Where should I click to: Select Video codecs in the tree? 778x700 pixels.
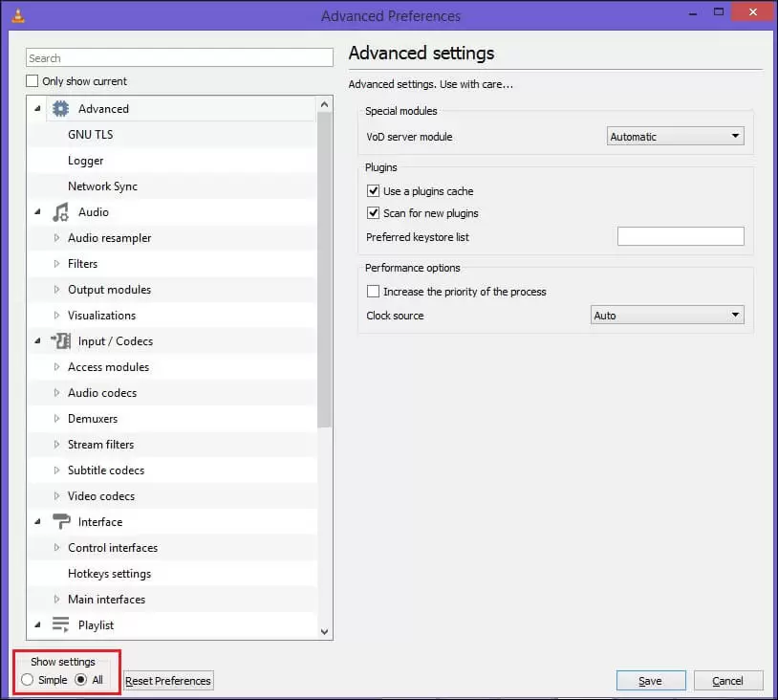tap(101, 496)
